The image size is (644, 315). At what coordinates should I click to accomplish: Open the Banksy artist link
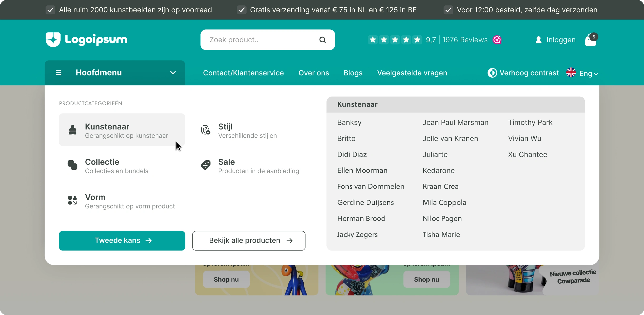click(x=349, y=122)
